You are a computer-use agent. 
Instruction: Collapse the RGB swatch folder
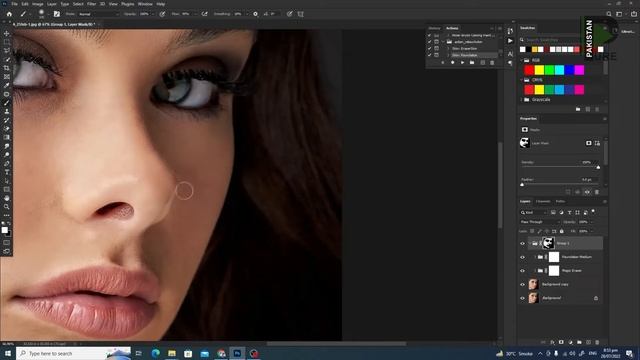coord(521,60)
